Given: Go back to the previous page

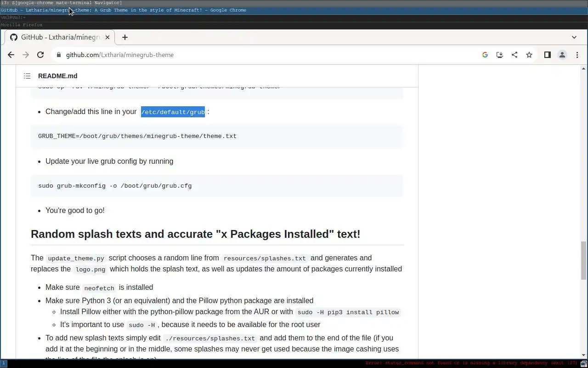Looking at the screenshot, I should tap(11, 55).
